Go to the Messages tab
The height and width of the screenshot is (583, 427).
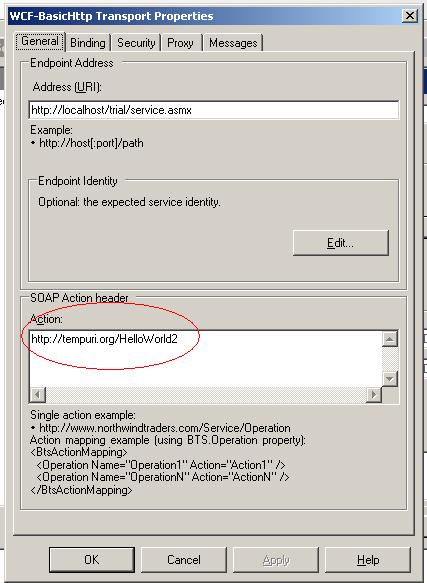click(233, 43)
